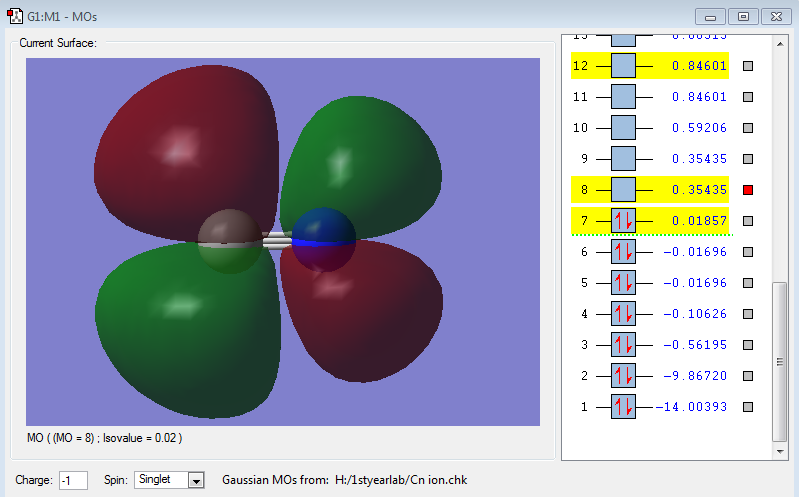Toggle surface square for orbital 12
799x497 pixels.
748,66
